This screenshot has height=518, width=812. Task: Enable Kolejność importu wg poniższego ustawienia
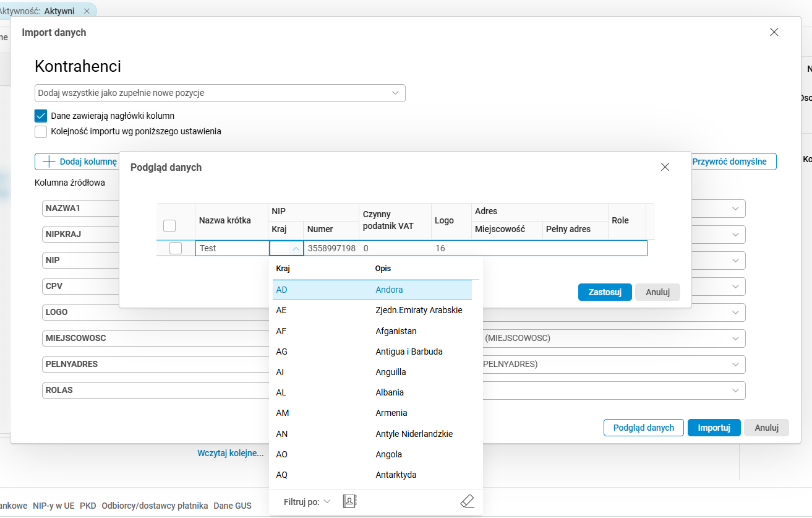[x=41, y=131]
